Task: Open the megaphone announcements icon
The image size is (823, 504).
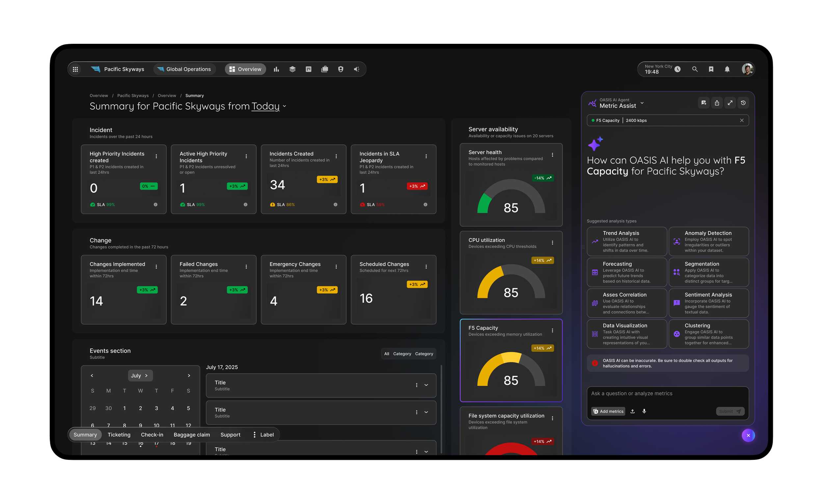Action: coord(357,69)
